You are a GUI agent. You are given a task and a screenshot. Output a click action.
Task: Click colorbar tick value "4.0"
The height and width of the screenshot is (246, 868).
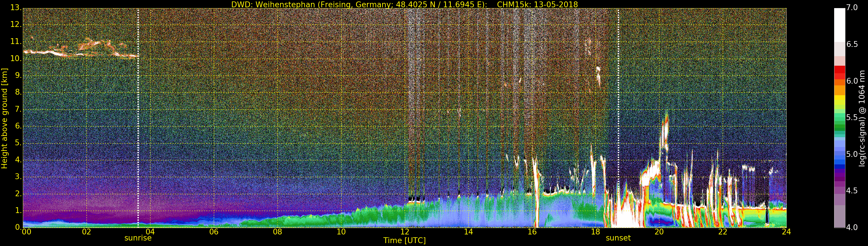coord(852,227)
